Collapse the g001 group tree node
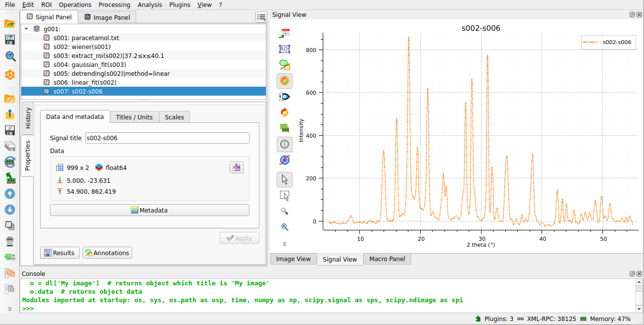644x325 pixels. pyautogui.click(x=26, y=29)
